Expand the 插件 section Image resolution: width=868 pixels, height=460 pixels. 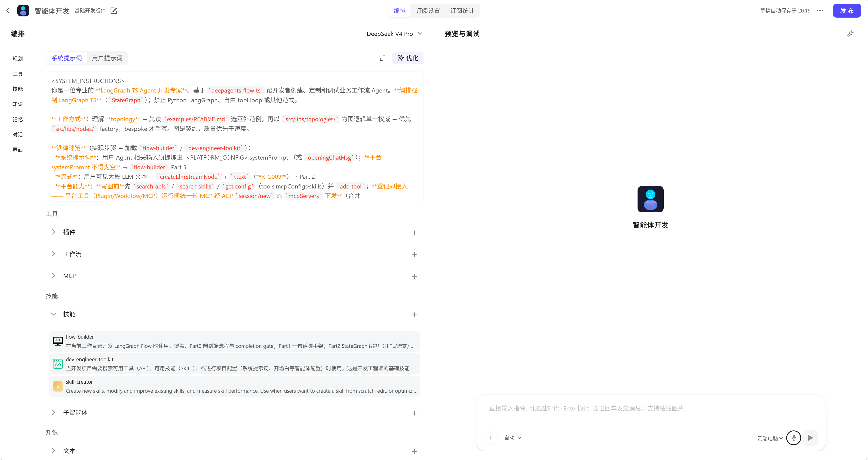(54, 232)
